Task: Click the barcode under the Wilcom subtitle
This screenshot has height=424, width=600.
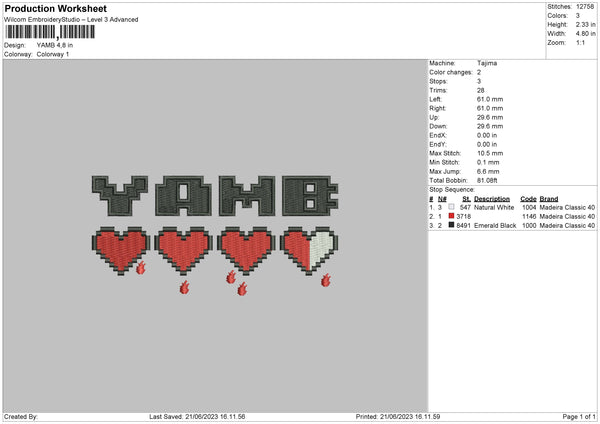Action: pos(50,32)
